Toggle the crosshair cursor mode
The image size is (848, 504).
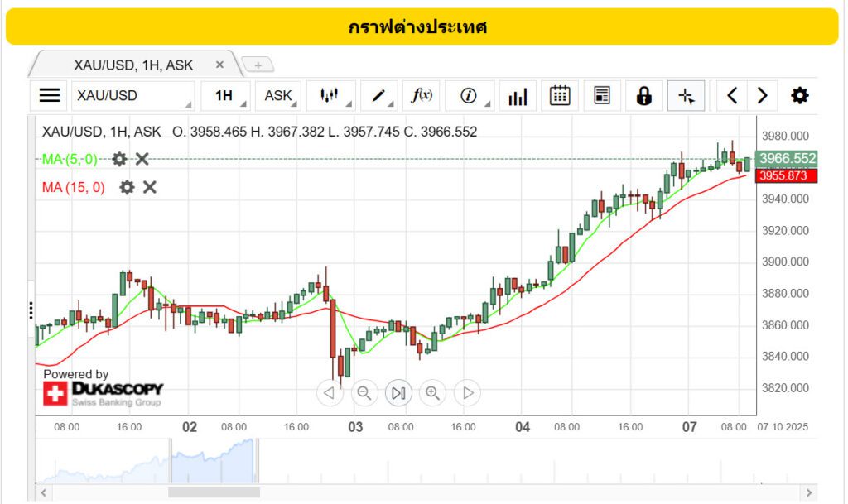[x=687, y=96]
